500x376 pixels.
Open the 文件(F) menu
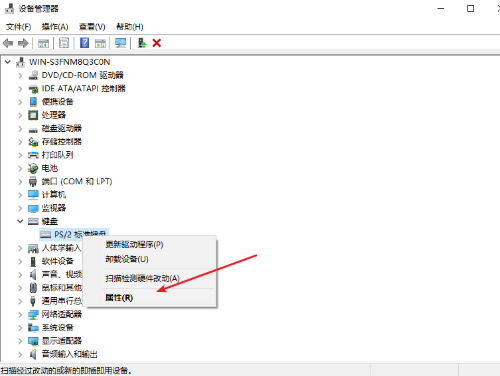(x=19, y=27)
